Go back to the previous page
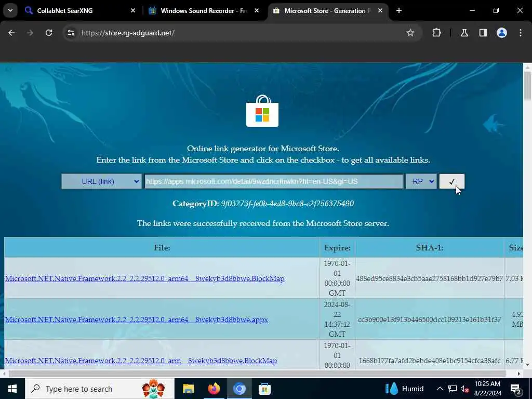Screen dimensions: 532x399 pyautogui.click(x=11, y=33)
